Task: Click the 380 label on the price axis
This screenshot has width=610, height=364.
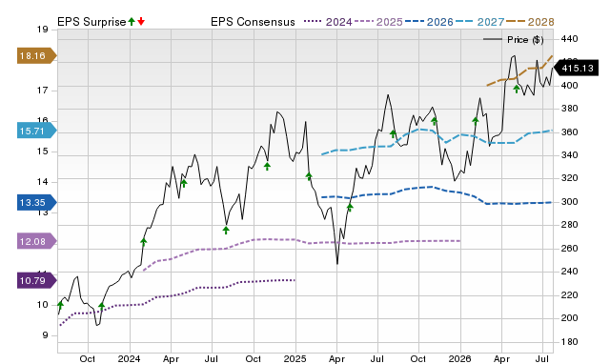Action: 570,109
